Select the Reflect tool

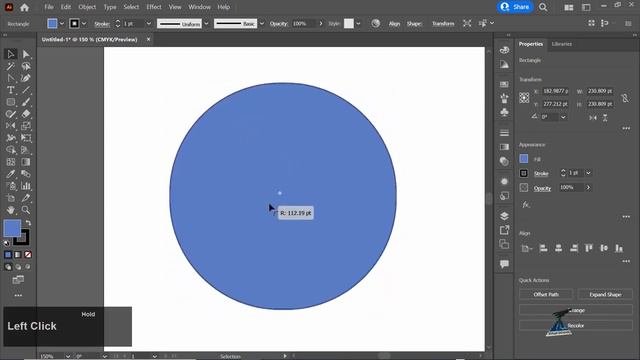point(11,126)
